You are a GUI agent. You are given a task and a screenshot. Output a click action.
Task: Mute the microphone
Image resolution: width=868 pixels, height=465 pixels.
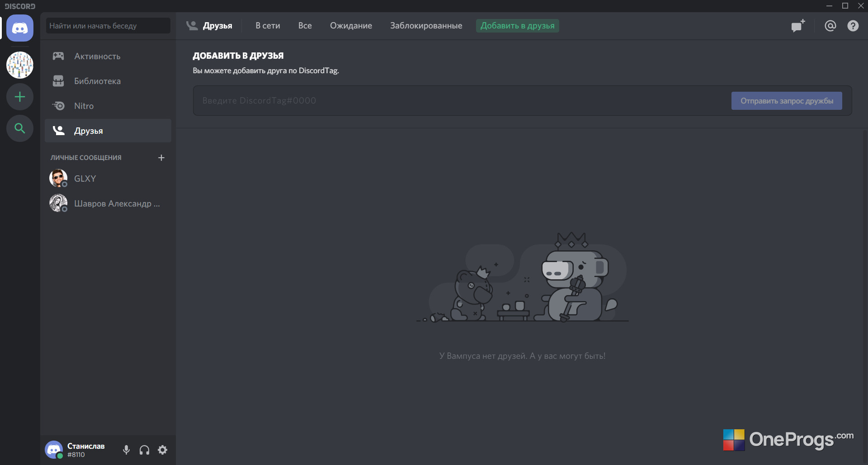click(x=127, y=450)
